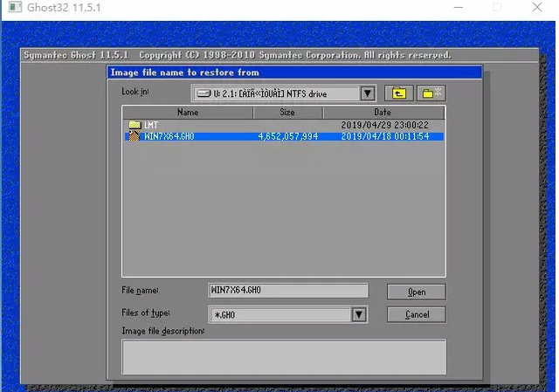The image size is (559, 392).
Task: Expand the Look in drive dropdown arrow
Action: pos(368,93)
